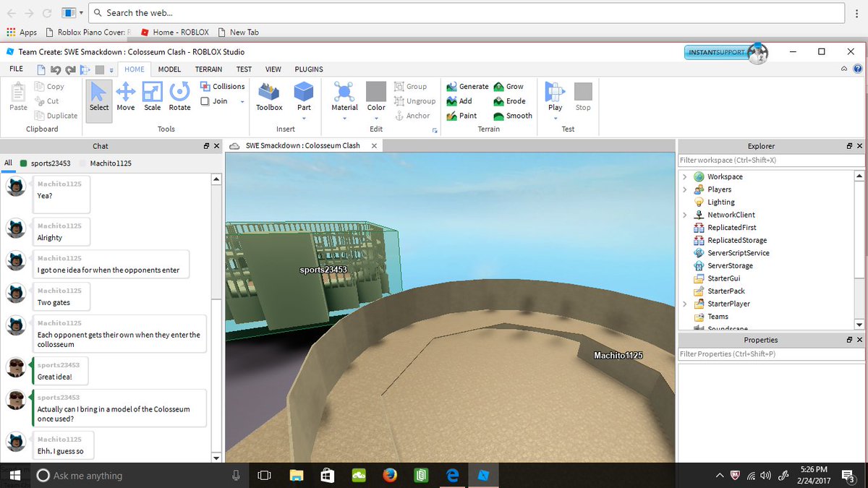
Task: Open the Machito1125 chat tab
Action: pos(106,163)
